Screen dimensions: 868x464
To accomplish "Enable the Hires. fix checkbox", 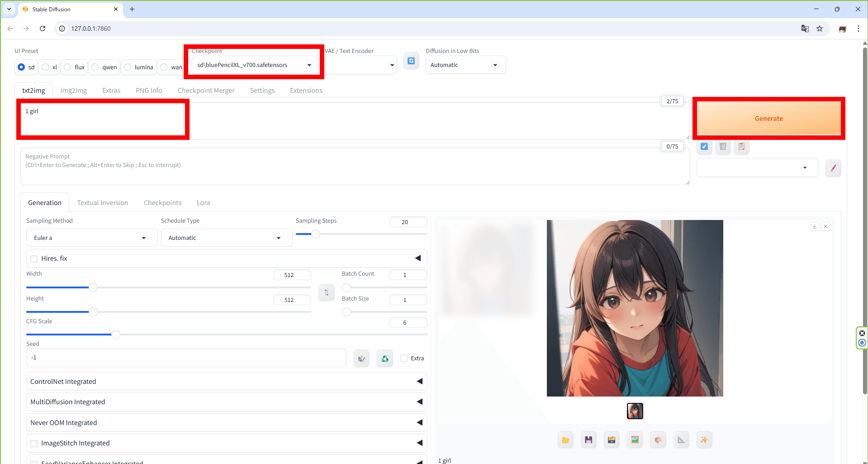I will 34,259.
